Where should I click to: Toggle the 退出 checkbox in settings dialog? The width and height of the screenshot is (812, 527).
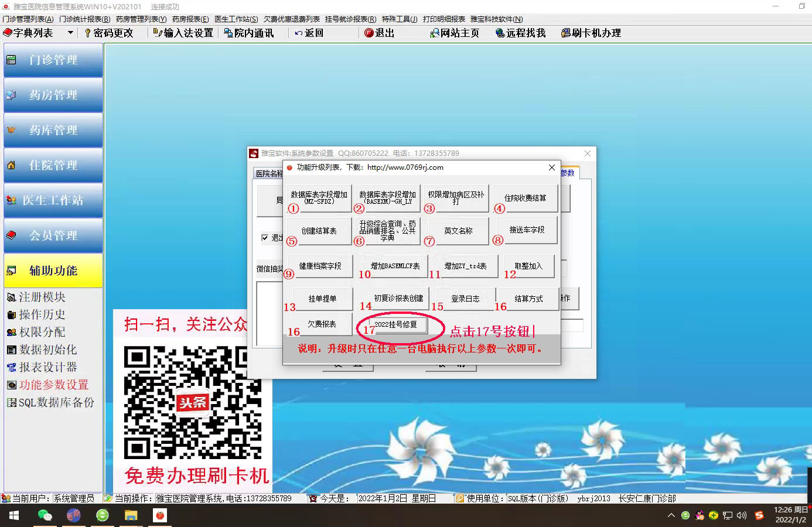265,238
